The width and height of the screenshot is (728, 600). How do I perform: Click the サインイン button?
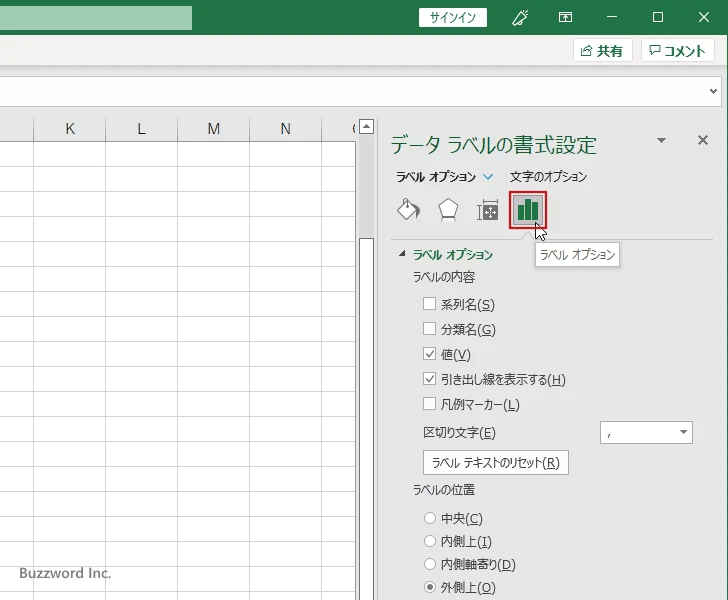[x=453, y=18]
